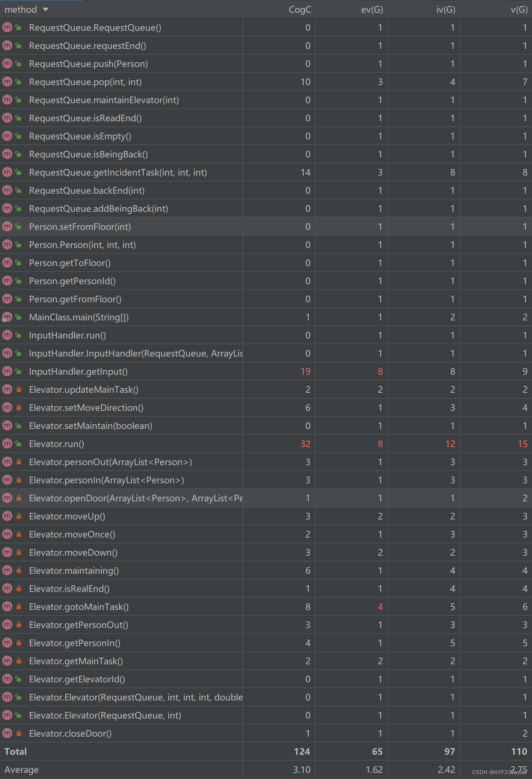
Task: Click the lock icon for Elevator.moveUp()
Action: (18, 516)
